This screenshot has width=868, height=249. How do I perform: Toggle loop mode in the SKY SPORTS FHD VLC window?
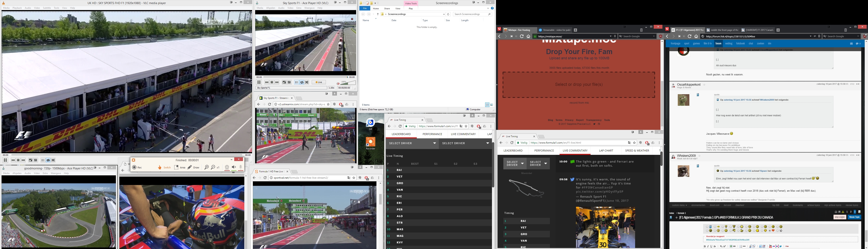pos(48,160)
